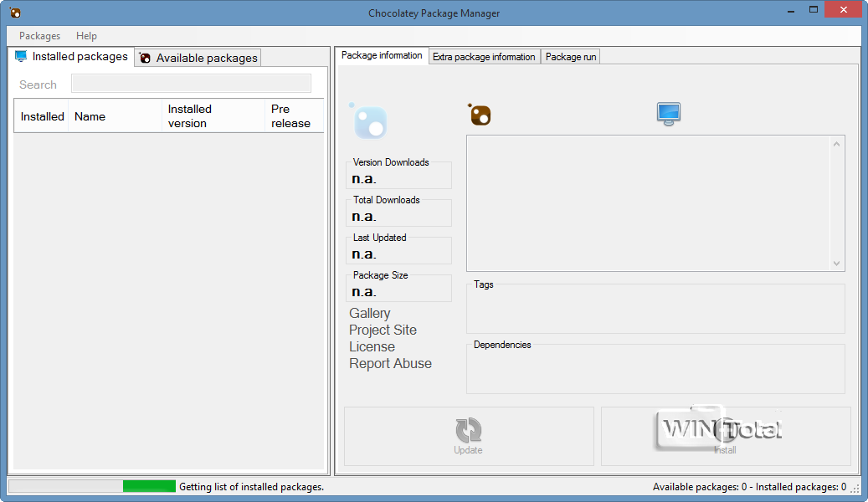Close the Chocolatey Package Manager window
Viewport: 868px width, 502px height.
pyautogui.click(x=843, y=9)
